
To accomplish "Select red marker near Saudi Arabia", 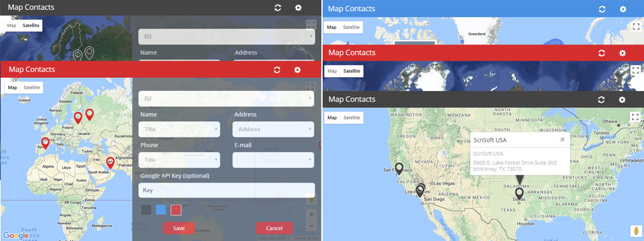I will (x=110, y=163).
